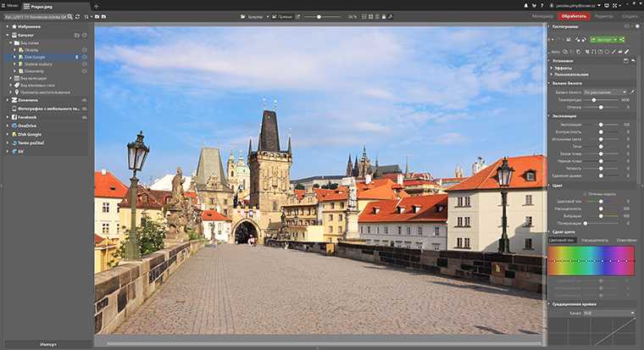Adjust the zoom slider in toolbar
Screen dimensions: 644x350
(319, 17)
